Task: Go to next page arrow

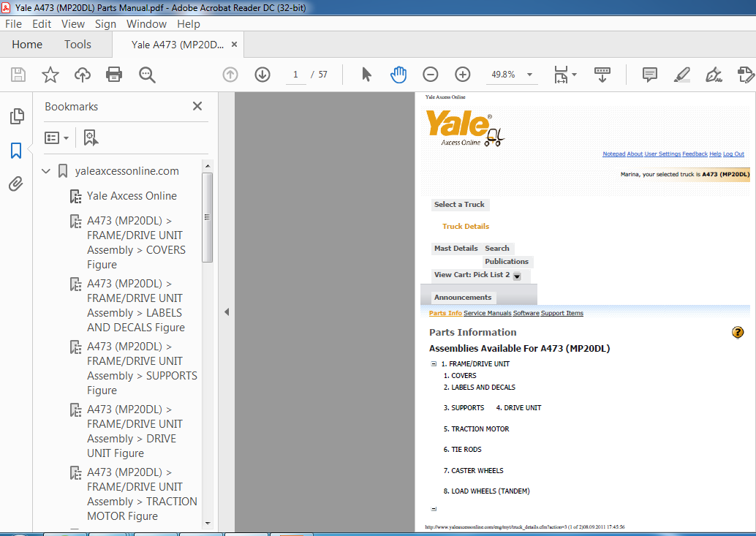Action: pos(262,75)
